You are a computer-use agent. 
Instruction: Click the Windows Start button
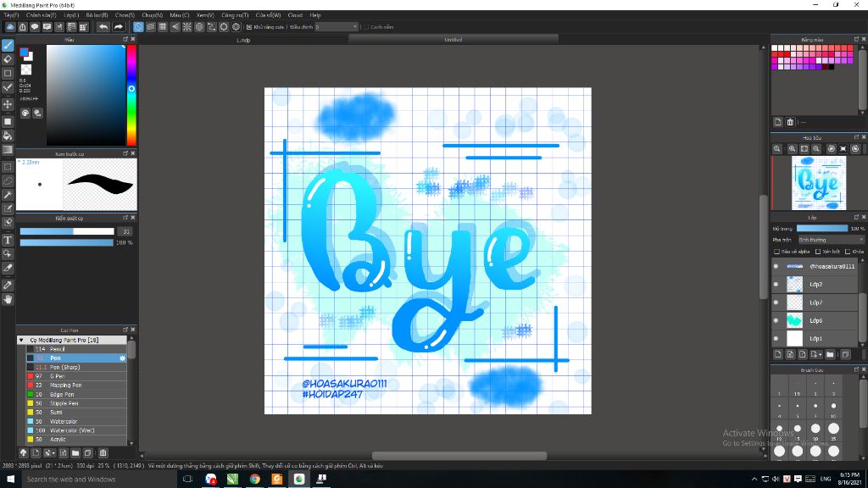(x=10, y=479)
